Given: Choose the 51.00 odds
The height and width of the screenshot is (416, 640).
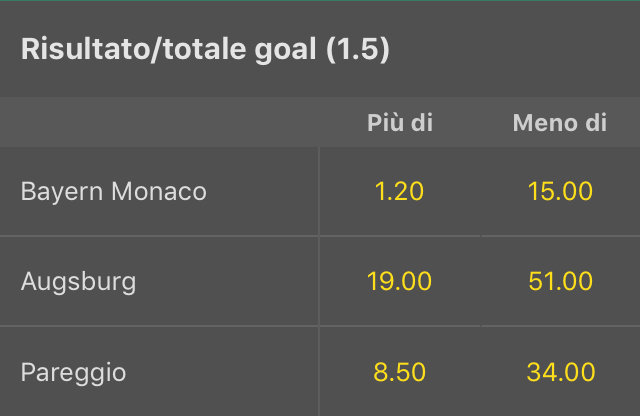Looking at the screenshot, I should [560, 282].
